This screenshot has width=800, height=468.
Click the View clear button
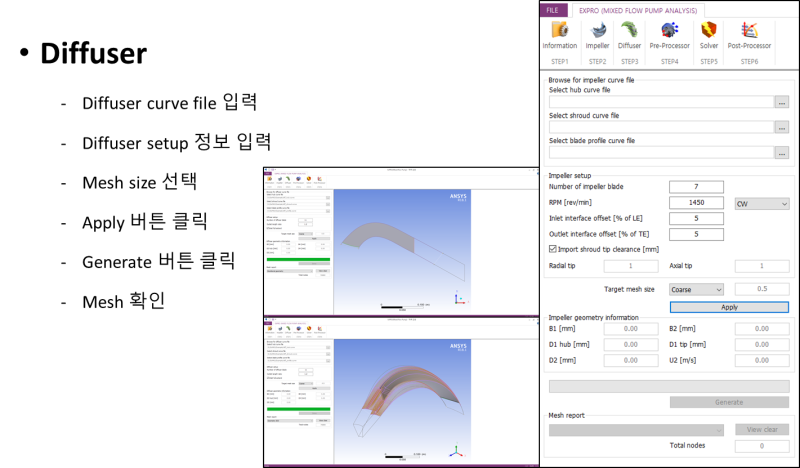coord(762,430)
